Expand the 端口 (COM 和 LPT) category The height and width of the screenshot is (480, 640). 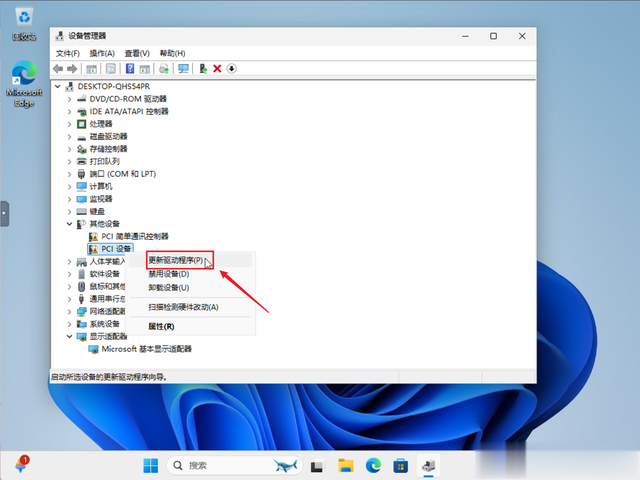pos(69,174)
